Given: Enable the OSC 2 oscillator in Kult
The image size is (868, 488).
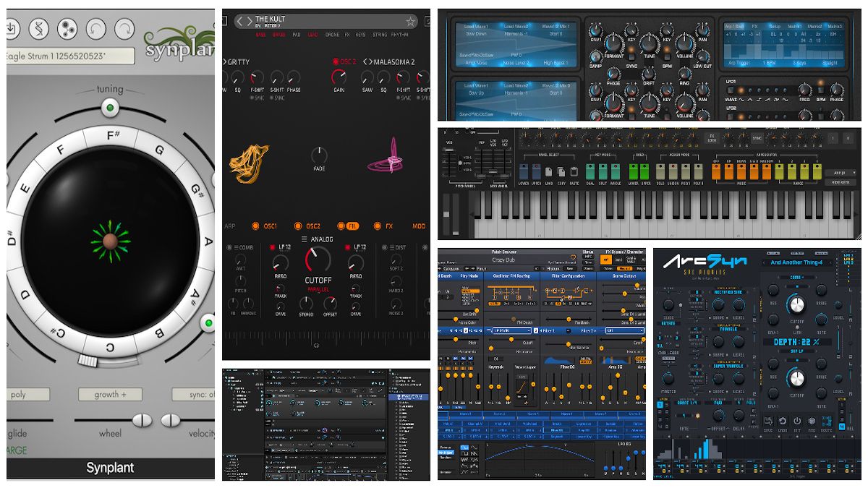Looking at the screenshot, I should tap(336, 61).
